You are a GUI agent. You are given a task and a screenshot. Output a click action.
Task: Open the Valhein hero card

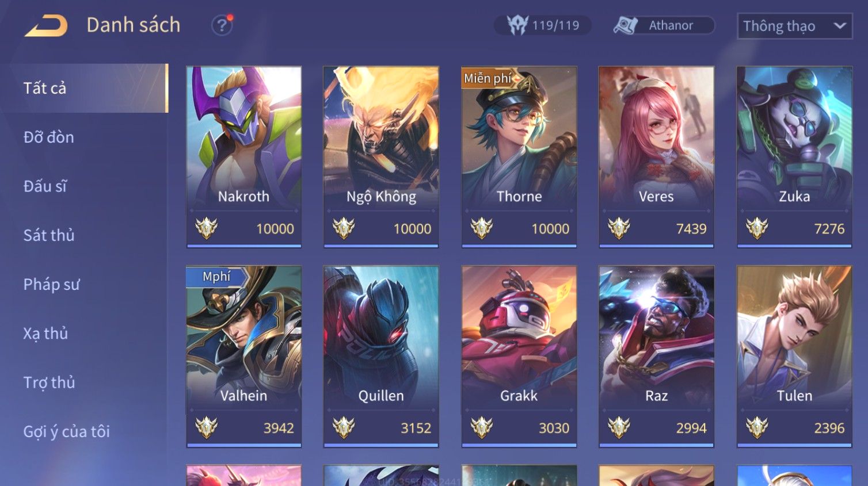[x=243, y=356]
